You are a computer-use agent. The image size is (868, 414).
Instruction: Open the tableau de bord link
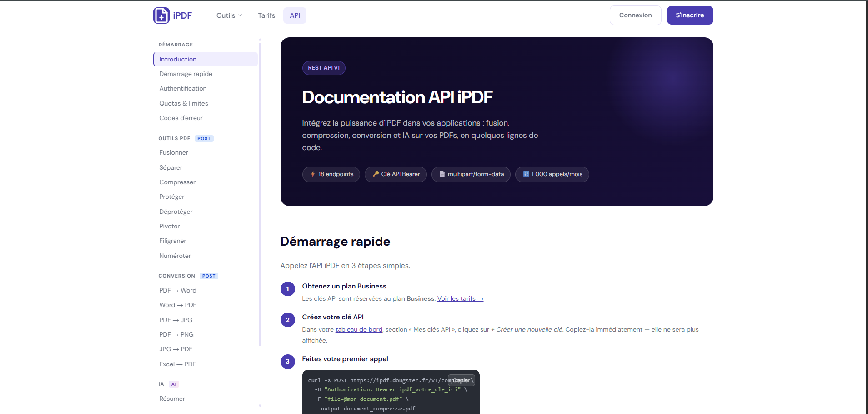359,330
